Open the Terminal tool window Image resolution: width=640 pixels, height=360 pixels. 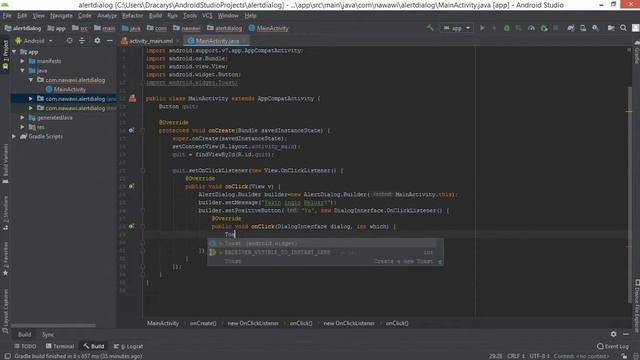click(x=60, y=346)
